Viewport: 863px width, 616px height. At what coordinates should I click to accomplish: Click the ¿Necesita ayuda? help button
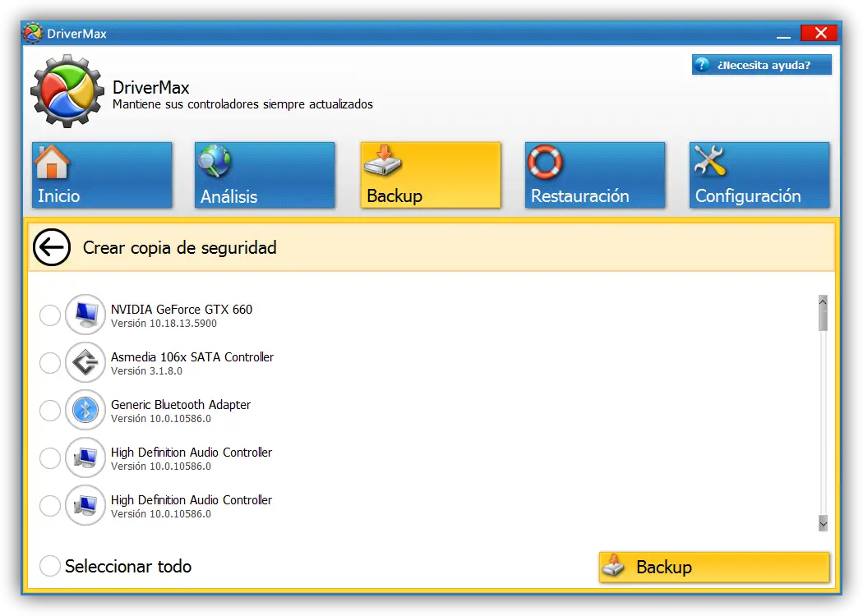(x=762, y=65)
